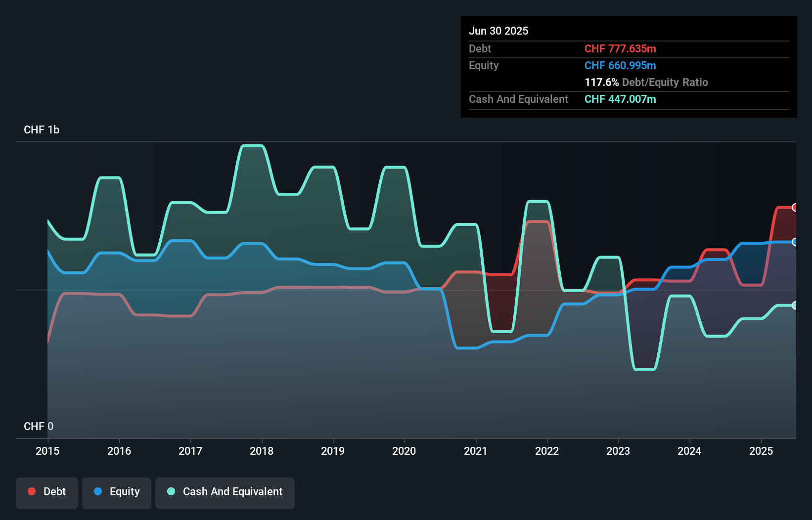Screen dimensions: 812x520
Task: Expand the Equity row in the tooltip panel
Action: click(483, 65)
